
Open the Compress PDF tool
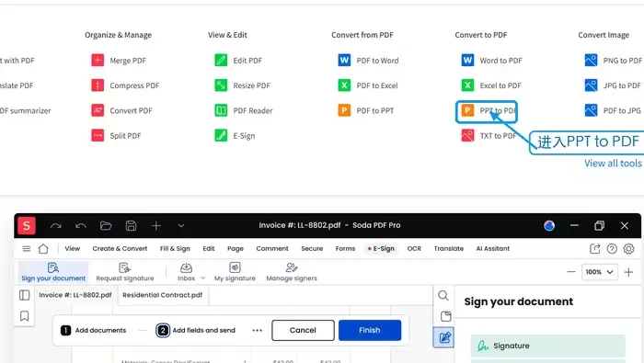pyautogui.click(x=125, y=85)
